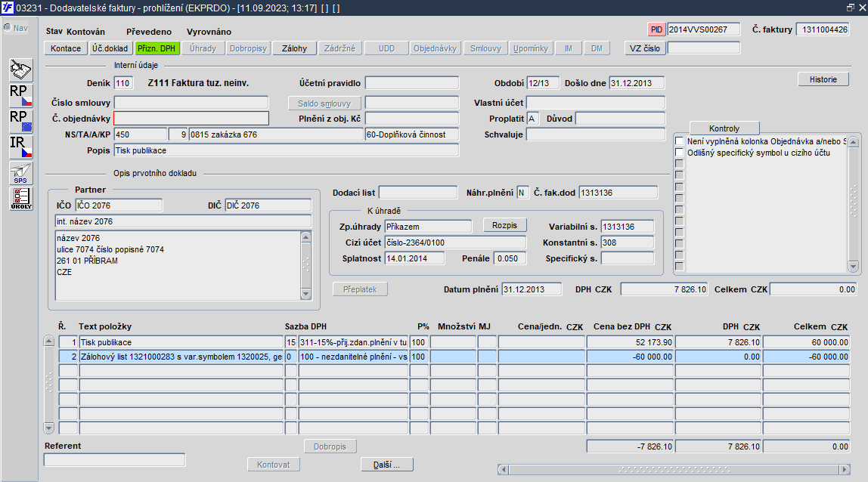Screen dimensions: 868x482
Task: Click the Popis field 'Tisk publikace'
Action: click(x=287, y=150)
